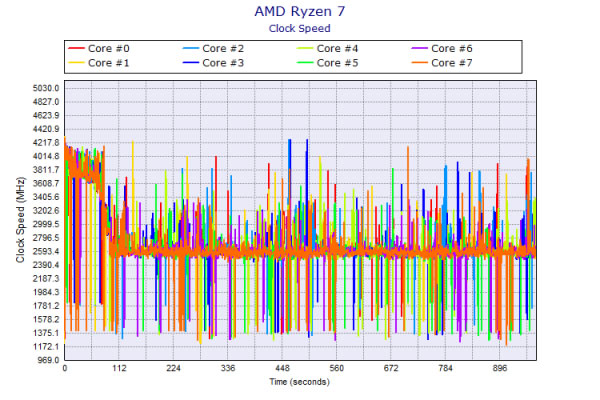Click the 1375.1 y-axis value
This screenshot has height=400, width=600.
[x=46, y=333]
